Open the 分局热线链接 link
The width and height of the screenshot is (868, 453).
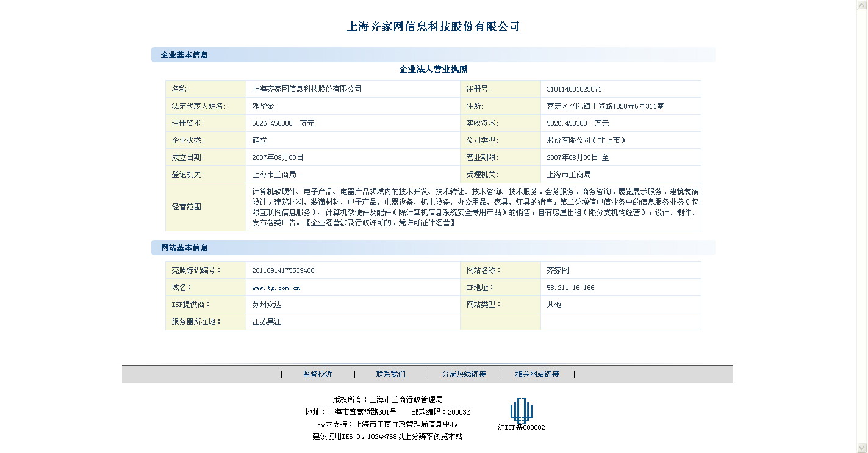pos(464,374)
